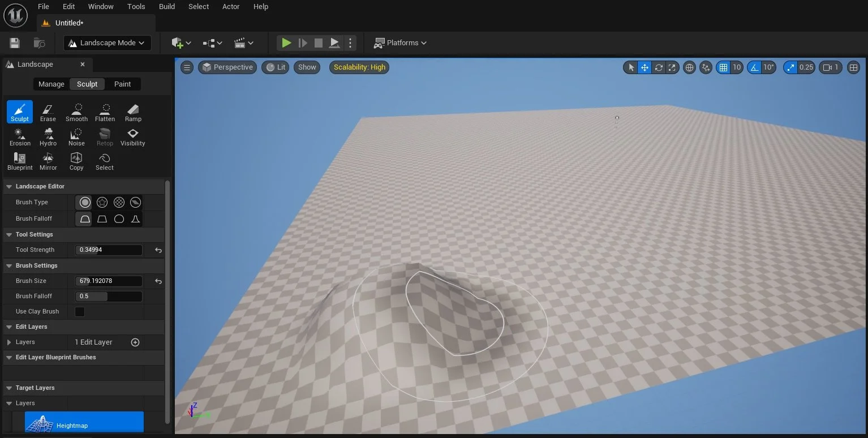Select tip brush falloff
Viewport: 868px width, 438px height.
tap(135, 218)
